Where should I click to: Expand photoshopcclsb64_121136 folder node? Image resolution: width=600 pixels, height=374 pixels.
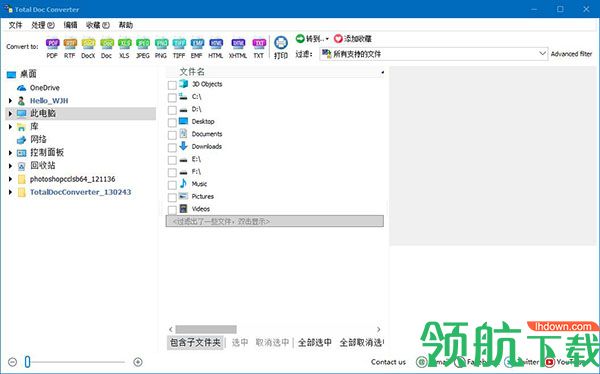pyautogui.click(x=10, y=179)
